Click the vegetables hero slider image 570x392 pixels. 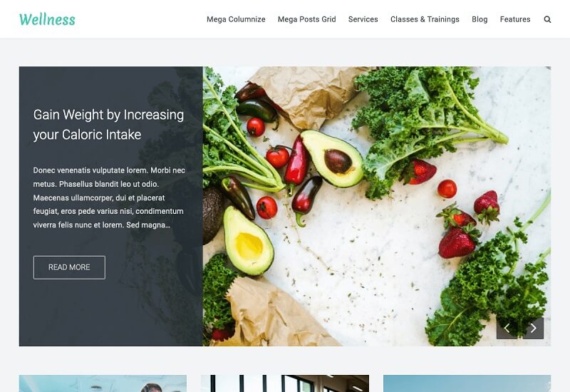pos(377,206)
